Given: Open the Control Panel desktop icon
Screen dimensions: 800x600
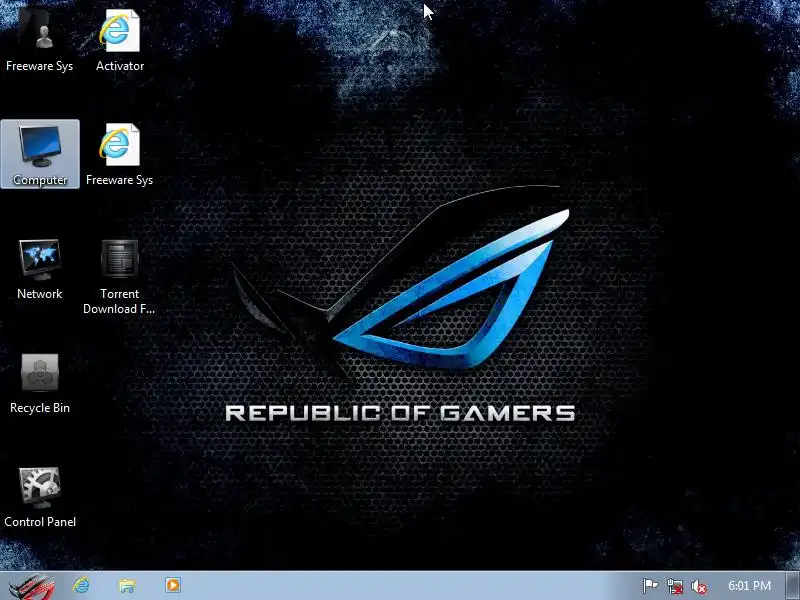Looking at the screenshot, I should tap(40, 497).
